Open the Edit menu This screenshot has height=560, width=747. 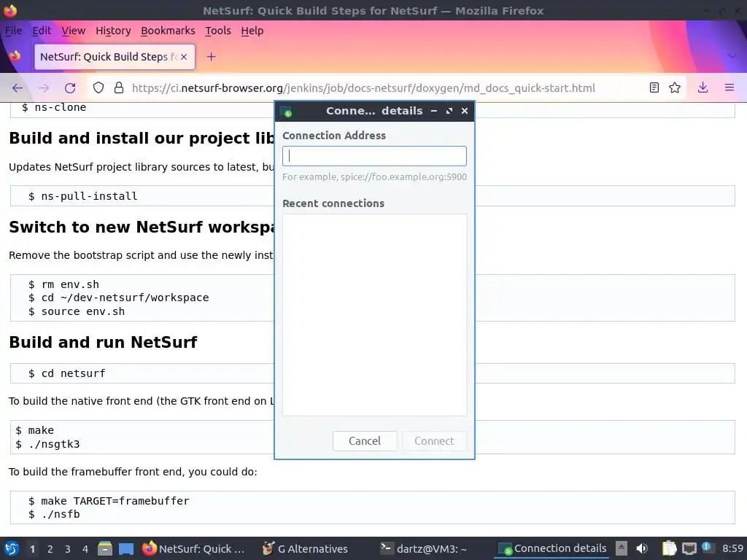click(x=42, y=31)
